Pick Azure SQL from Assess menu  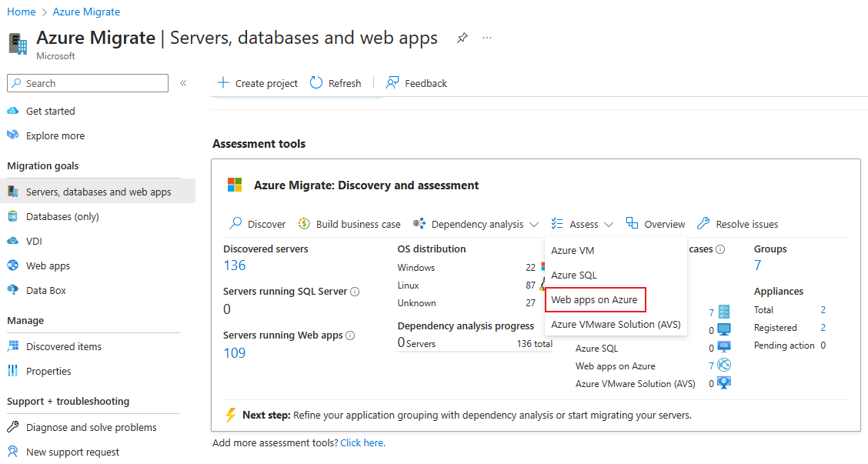(574, 275)
